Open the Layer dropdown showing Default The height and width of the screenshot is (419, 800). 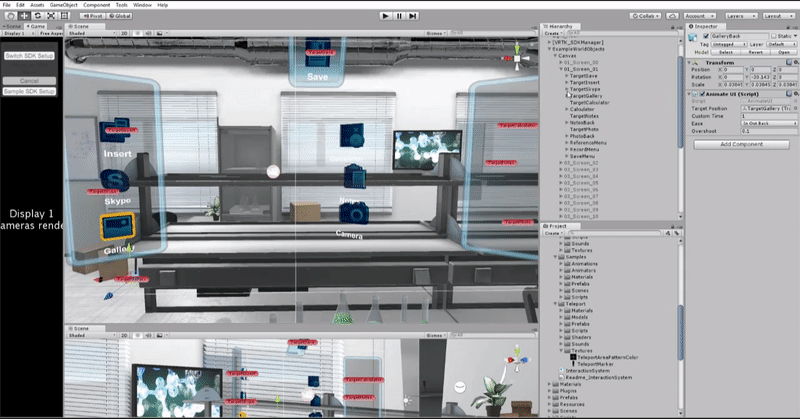point(782,44)
